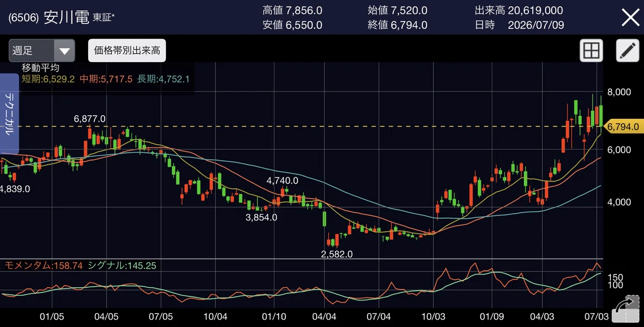The height and width of the screenshot is (327, 644).
Task: Tap the 3,854.0 price marker
Action: tap(261, 218)
